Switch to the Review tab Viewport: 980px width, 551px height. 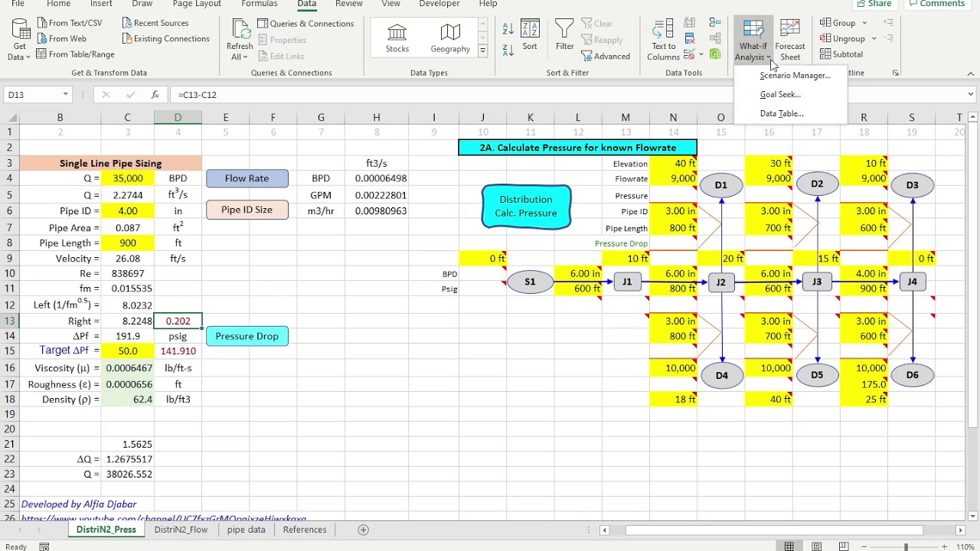tap(348, 4)
